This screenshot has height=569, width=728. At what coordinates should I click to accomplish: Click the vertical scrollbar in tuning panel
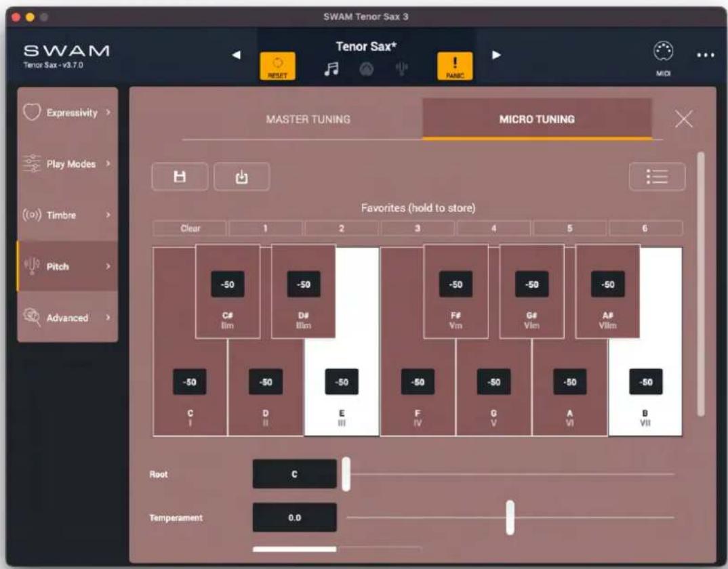(x=701, y=284)
